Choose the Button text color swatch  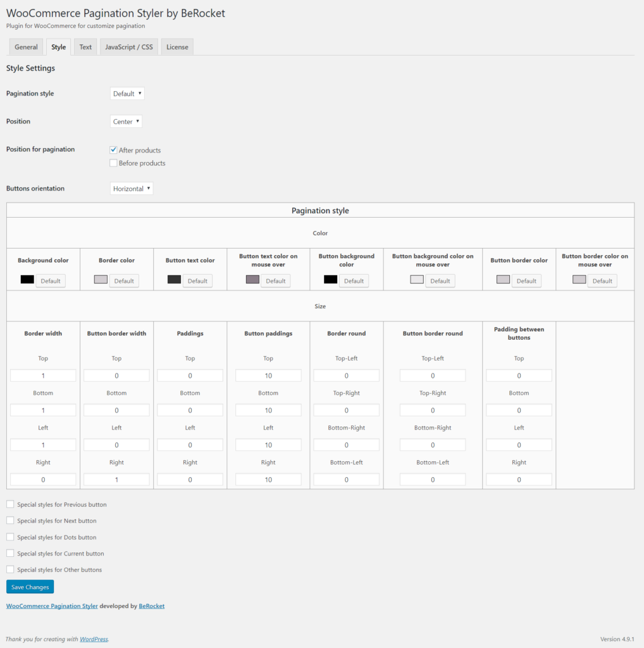[175, 279]
